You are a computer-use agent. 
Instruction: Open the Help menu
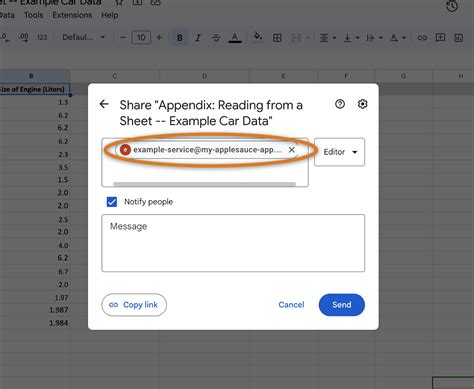pos(110,15)
